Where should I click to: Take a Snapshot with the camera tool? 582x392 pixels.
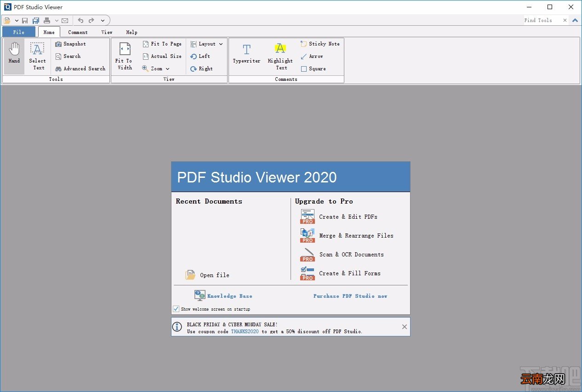pyautogui.click(x=71, y=44)
